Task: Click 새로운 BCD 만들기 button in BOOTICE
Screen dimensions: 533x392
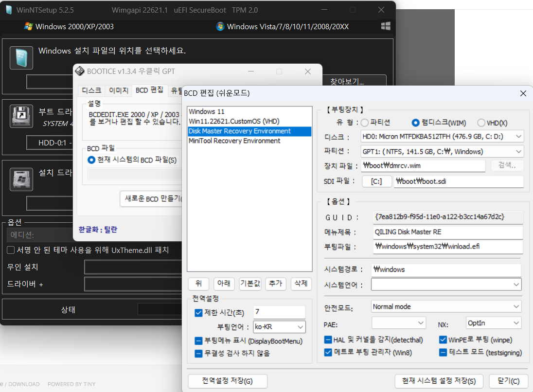Action: coord(152,198)
